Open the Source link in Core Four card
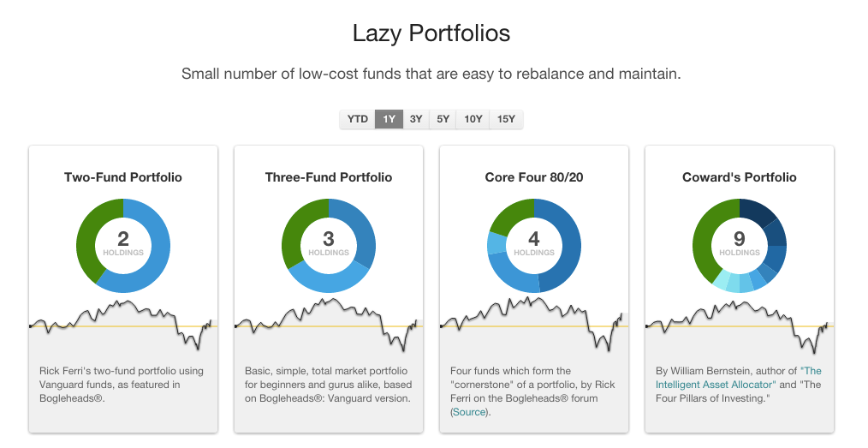868x448 pixels. tap(469, 412)
